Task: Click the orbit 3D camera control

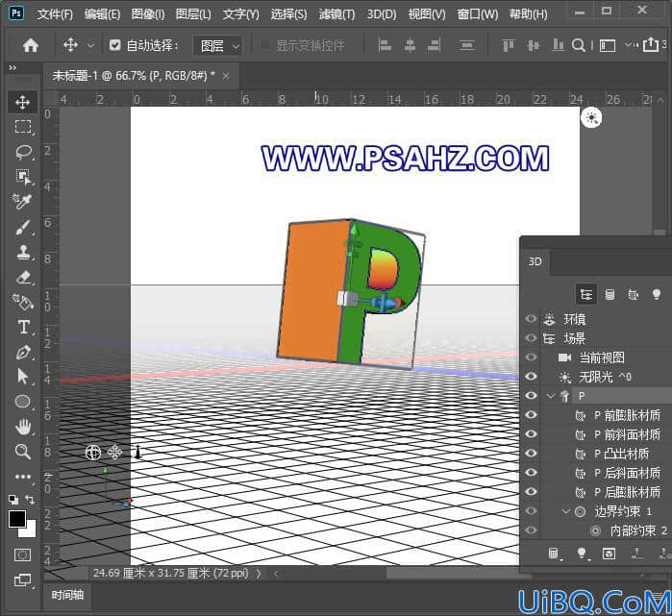Action: [x=93, y=453]
